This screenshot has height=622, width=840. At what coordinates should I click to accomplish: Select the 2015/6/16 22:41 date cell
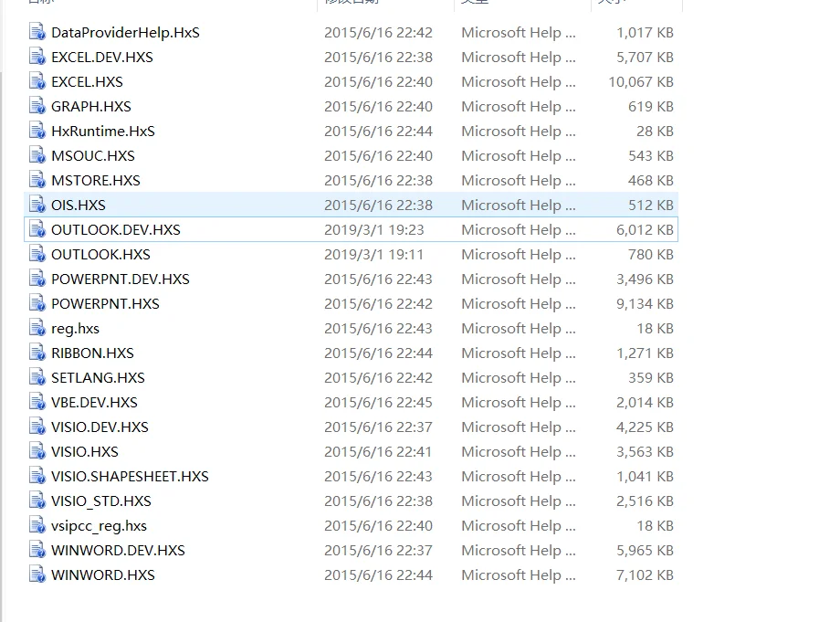point(378,451)
